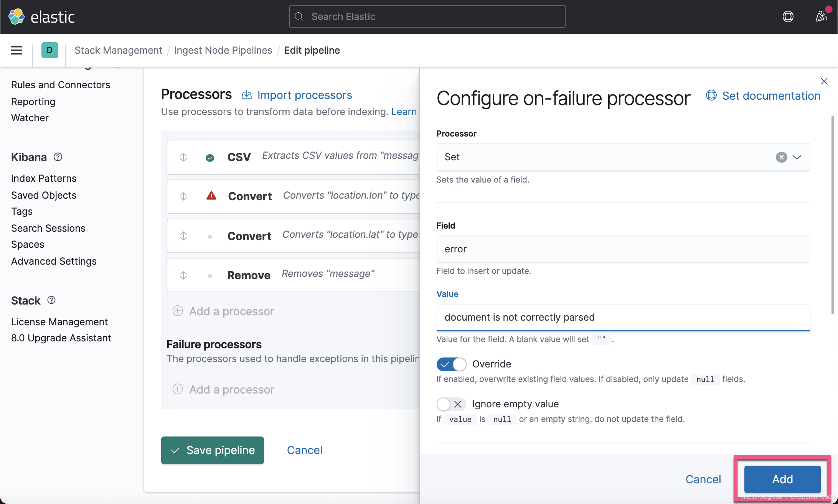Viewport: 838px width, 504px height.
Task: Click the Add button to confirm the processor
Action: click(x=782, y=479)
